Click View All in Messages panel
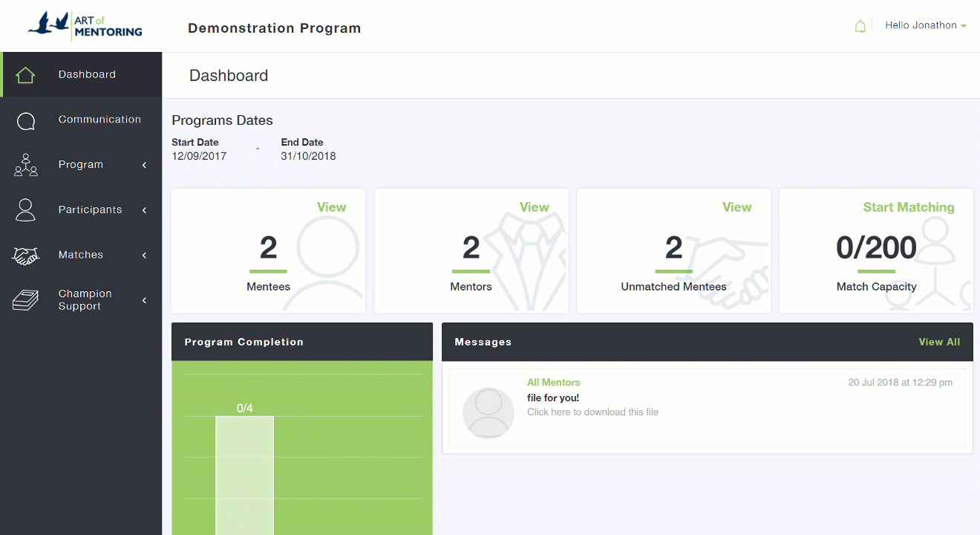The height and width of the screenshot is (535, 980). 938,342
